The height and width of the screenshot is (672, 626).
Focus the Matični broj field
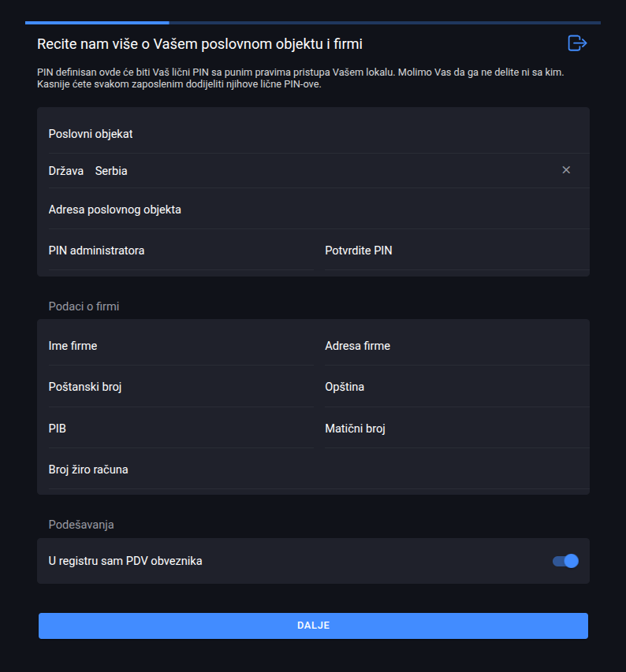point(457,429)
